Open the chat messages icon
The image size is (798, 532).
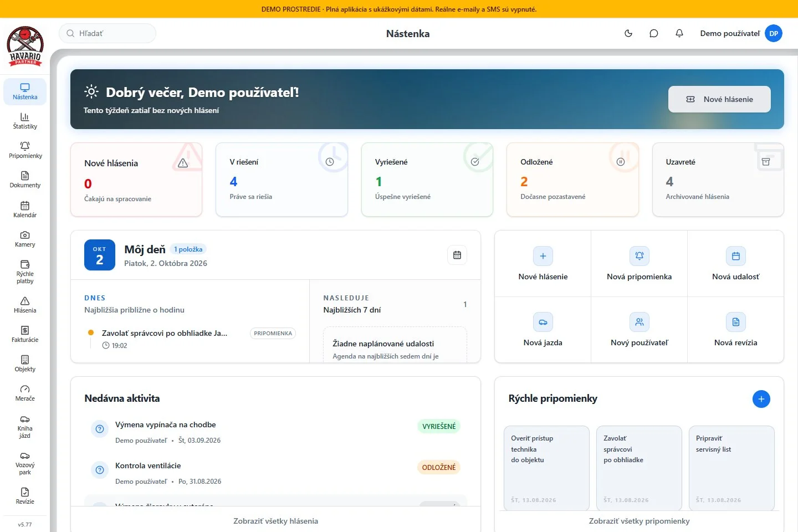pyautogui.click(x=654, y=33)
